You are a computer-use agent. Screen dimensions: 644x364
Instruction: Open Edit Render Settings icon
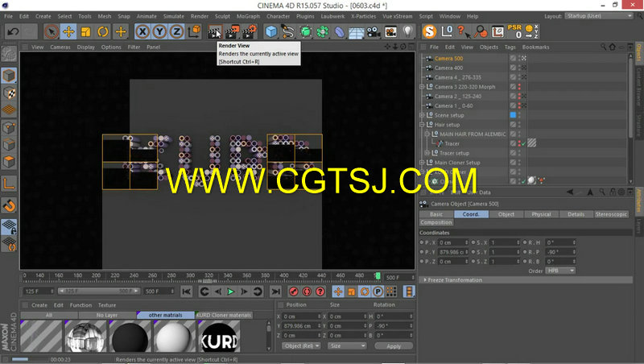(x=250, y=31)
